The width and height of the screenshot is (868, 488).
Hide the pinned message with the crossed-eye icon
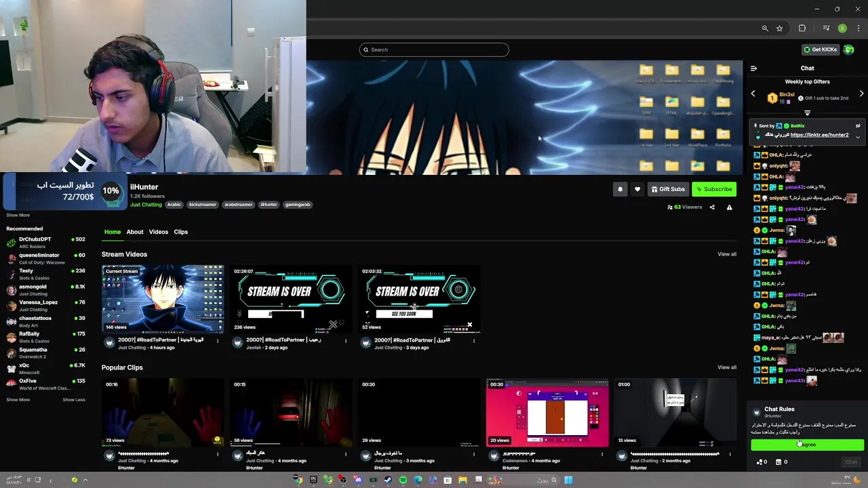pyautogui.click(x=858, y=125)
